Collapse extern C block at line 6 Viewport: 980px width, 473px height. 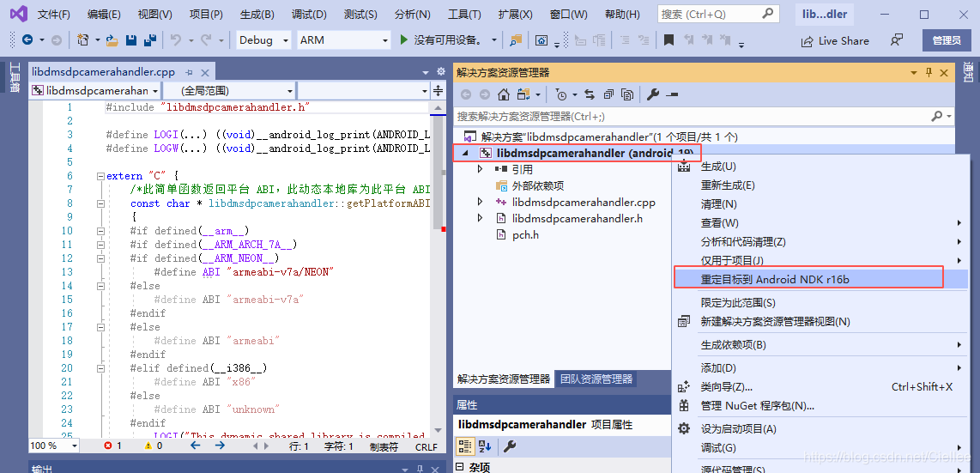pos(100,176)
